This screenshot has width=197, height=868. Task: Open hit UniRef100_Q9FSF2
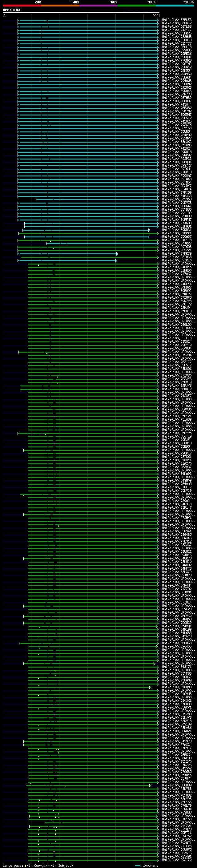coord(176,118)
